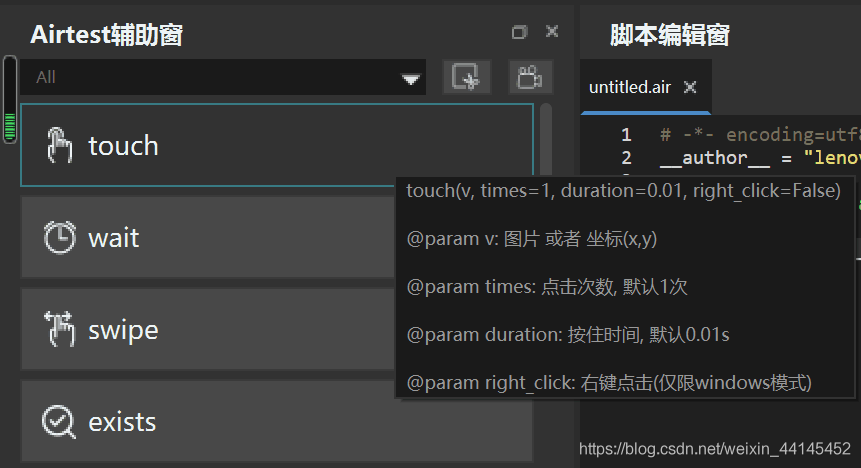This screenshot has height=468, width=861.
Task: Click line 1 encoding comment in editor
Action: click(x=761, y=135)
